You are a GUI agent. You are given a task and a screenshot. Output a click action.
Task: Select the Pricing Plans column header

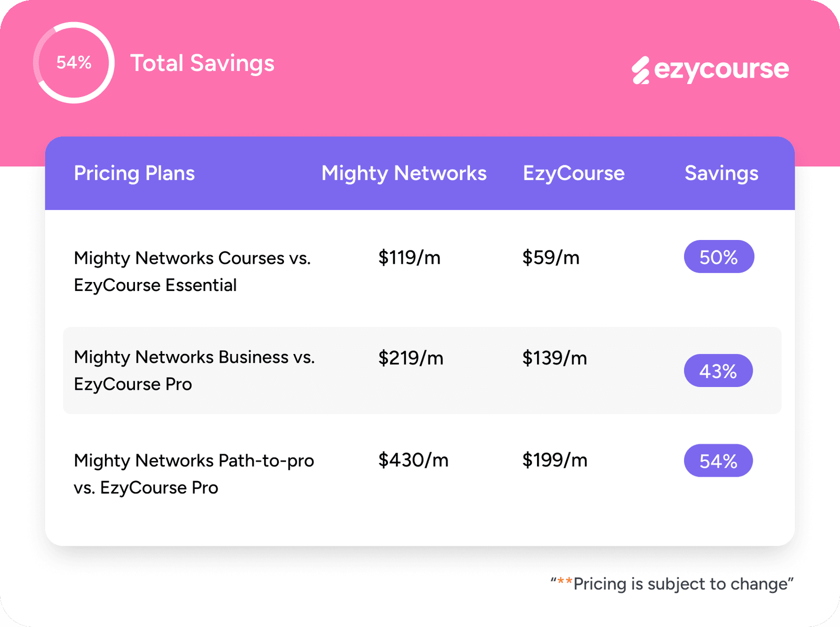pos(134,173)
